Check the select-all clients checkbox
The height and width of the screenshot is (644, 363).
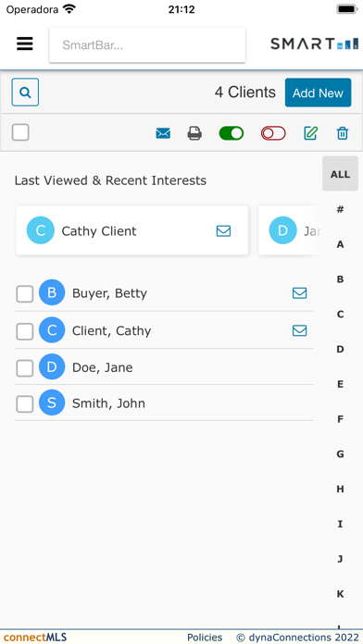pyautogui.click(x=20, y=132)
